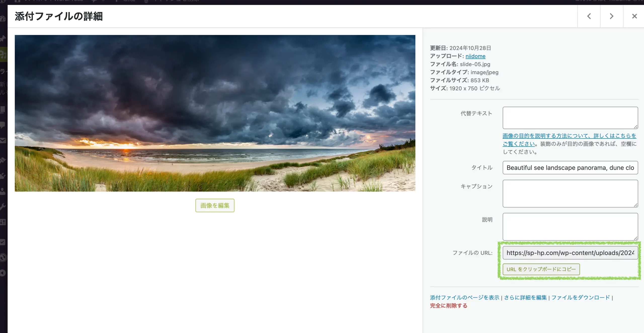Focus the 代替テキスト text area
The width and height of the screenshot is (644, 333).
click(x=570, y=118)
